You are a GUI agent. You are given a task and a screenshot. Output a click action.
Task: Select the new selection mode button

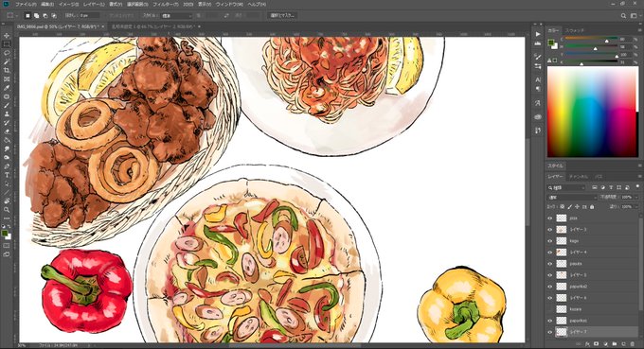[27, 15]
